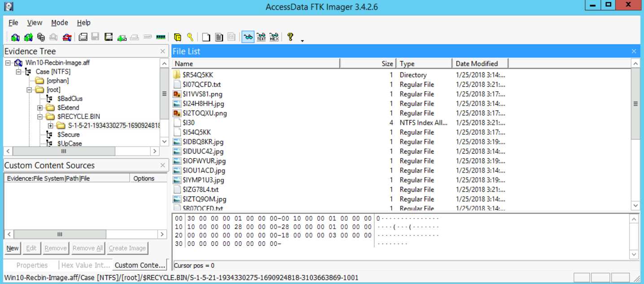Viewport: 644px width, 284px height.
Task: Click the Add Evidence Item toolbar icon
Action: pyautogui.click(x=15, y=37)
